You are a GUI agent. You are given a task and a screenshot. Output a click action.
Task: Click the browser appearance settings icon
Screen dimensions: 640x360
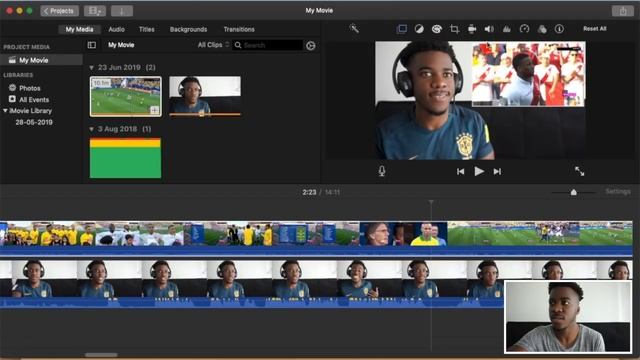(x=311, y=45)
